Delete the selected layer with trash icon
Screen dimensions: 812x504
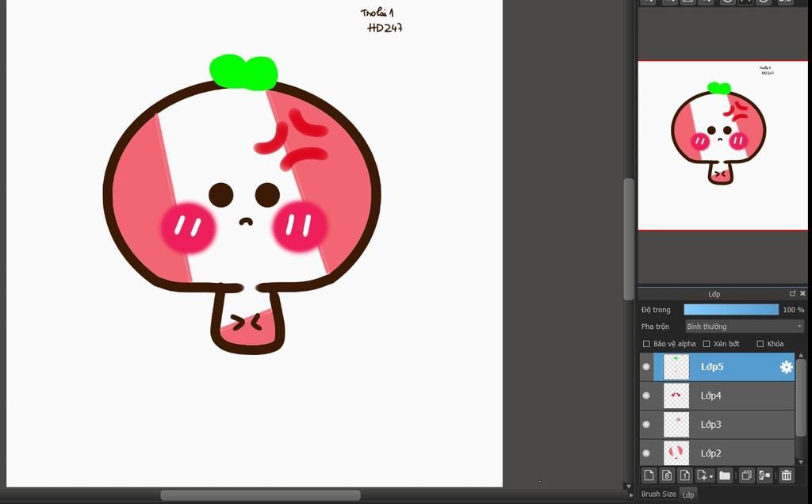pyautogui.click(x=787, y=475)
